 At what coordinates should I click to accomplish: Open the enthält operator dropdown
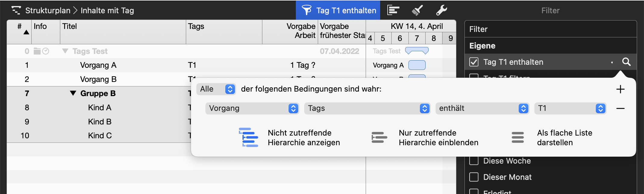(x=482, y=108)
